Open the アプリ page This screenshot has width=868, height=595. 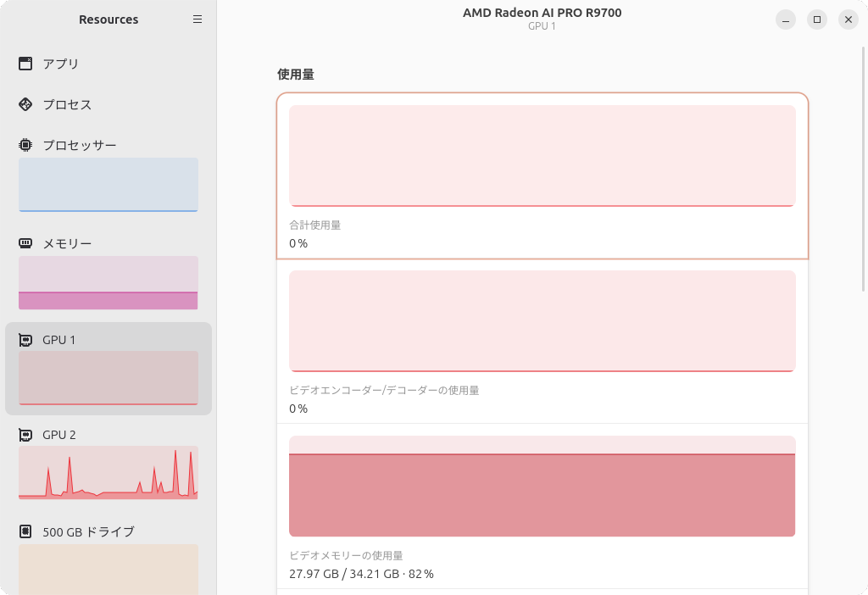108,64
